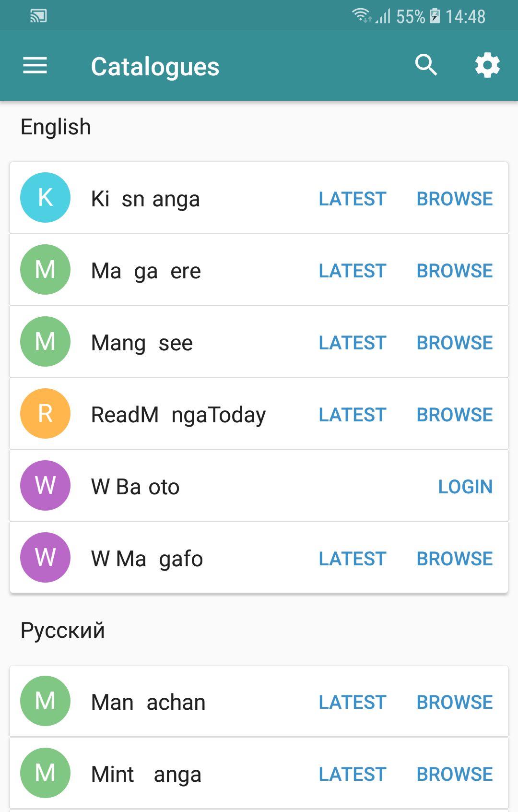Open LATEST for Ki sn anga
The width and height of the screenshot is (518, 812).
point(353,199)
